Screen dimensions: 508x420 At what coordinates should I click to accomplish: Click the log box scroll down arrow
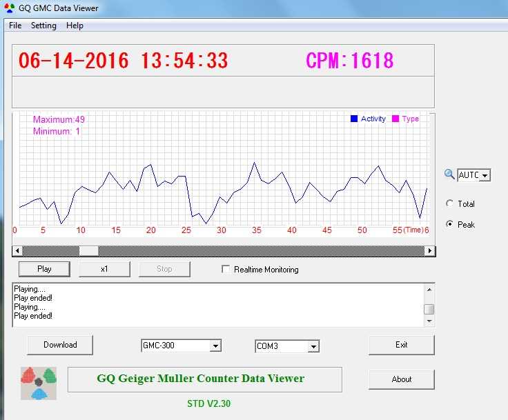(429, 321)
